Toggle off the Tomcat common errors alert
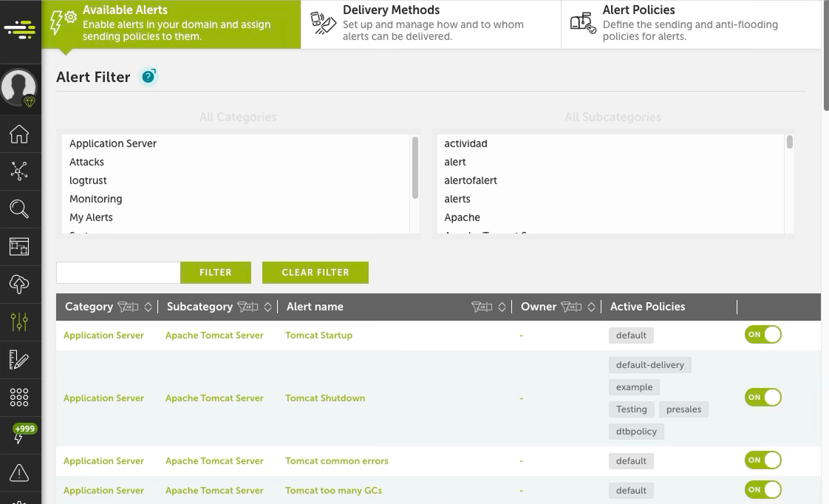This screenshot has height=504, width=829. 763,460
